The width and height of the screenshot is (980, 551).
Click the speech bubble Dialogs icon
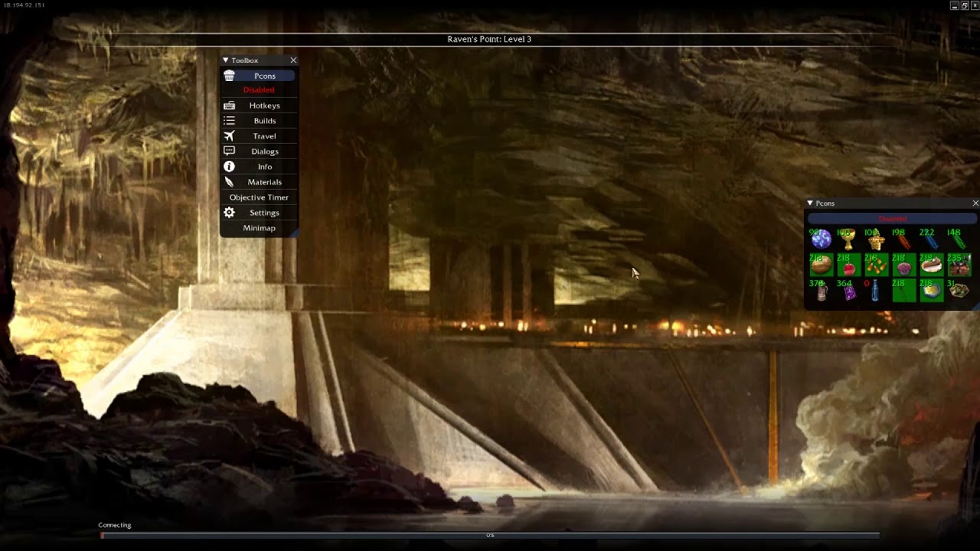tap(229, 152)
